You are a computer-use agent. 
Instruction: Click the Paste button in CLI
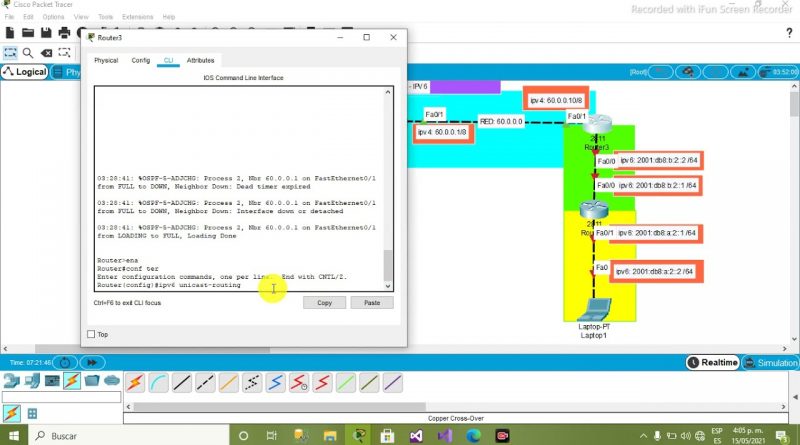coord(372,303)
